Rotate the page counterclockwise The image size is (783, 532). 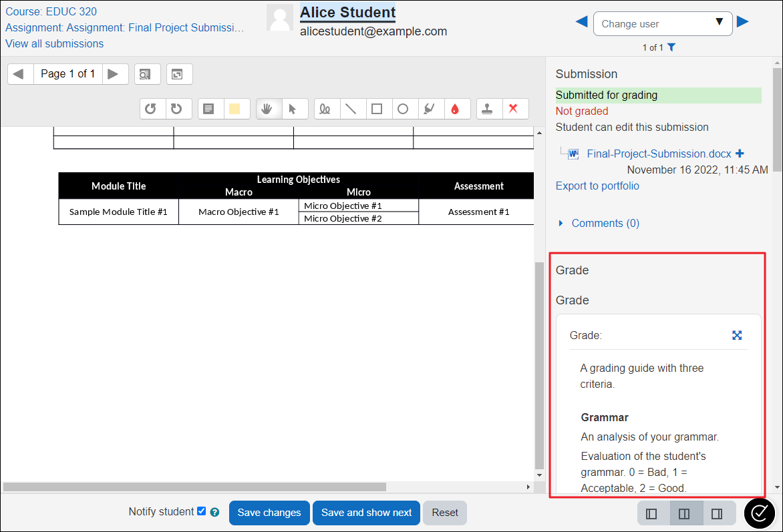pos(150,107)
